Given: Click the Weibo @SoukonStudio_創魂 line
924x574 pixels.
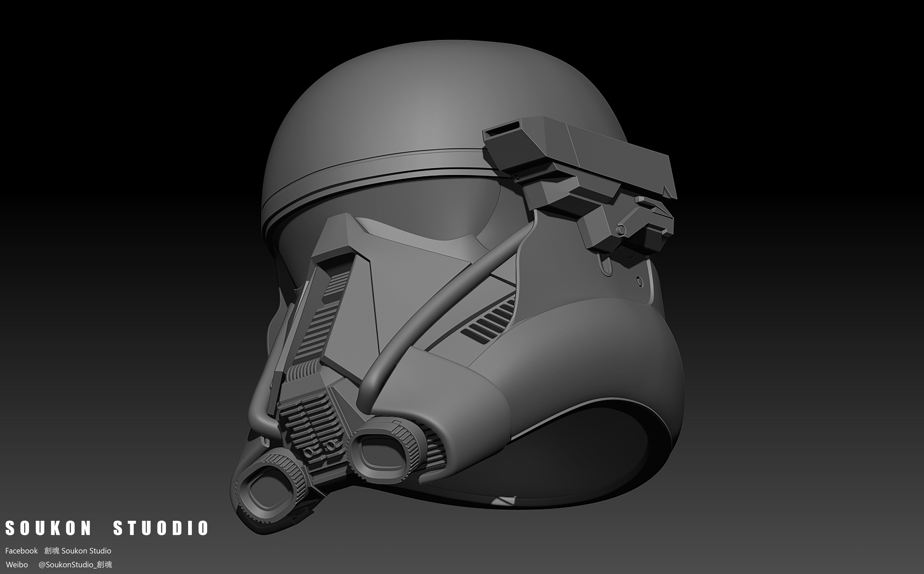Looking at the screenshot, I should pyautogui.click(x=59, y=565).
